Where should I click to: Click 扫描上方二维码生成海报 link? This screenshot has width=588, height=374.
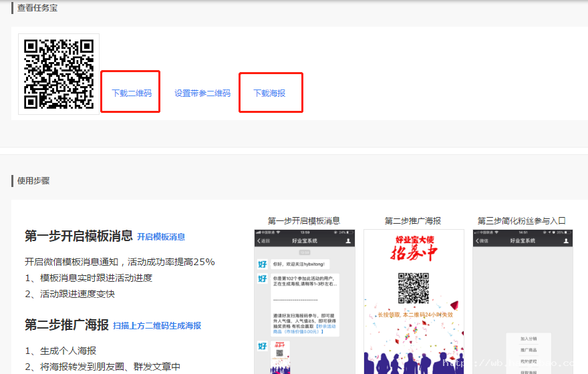tap(157, 326)
